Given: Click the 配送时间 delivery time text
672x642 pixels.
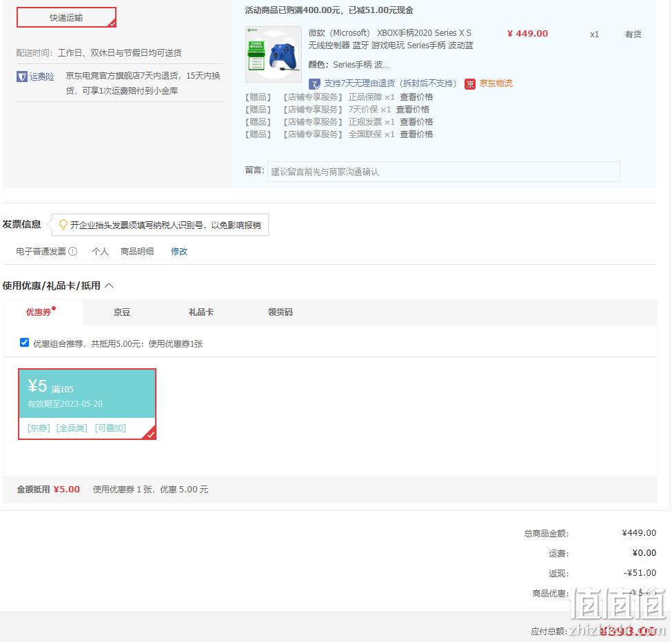Looking at the screenshot, I should 99,52.
